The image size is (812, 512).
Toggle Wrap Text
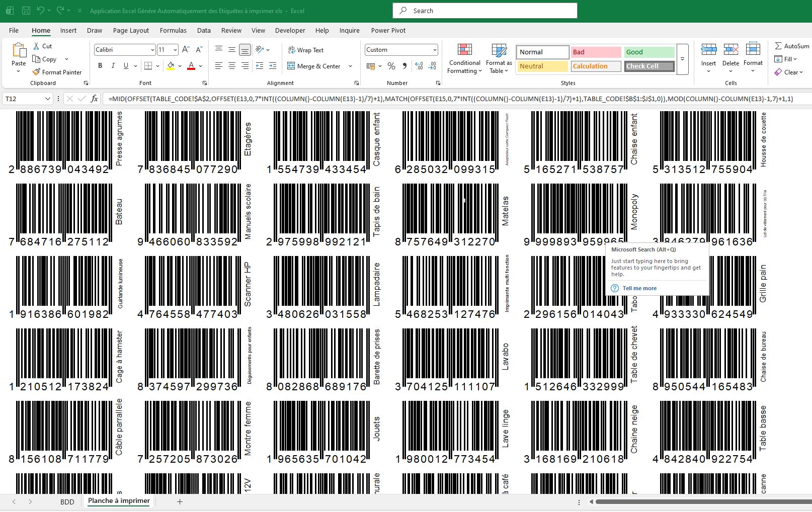(x=305, y=50)
